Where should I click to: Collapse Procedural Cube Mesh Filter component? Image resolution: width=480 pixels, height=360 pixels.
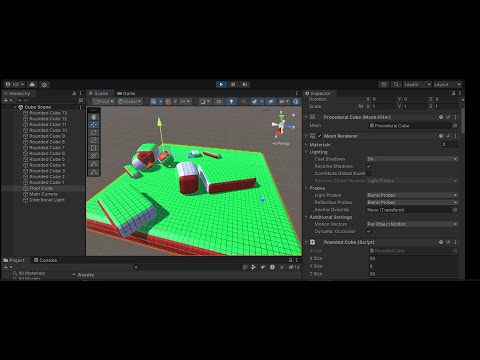(306, 117)
